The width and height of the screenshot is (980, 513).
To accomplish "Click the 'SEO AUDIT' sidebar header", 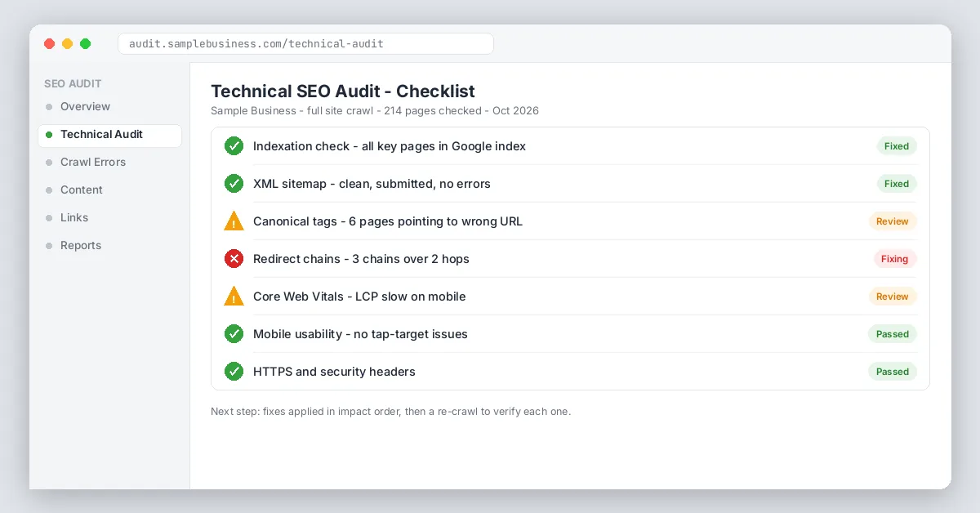I will (73, 84).
